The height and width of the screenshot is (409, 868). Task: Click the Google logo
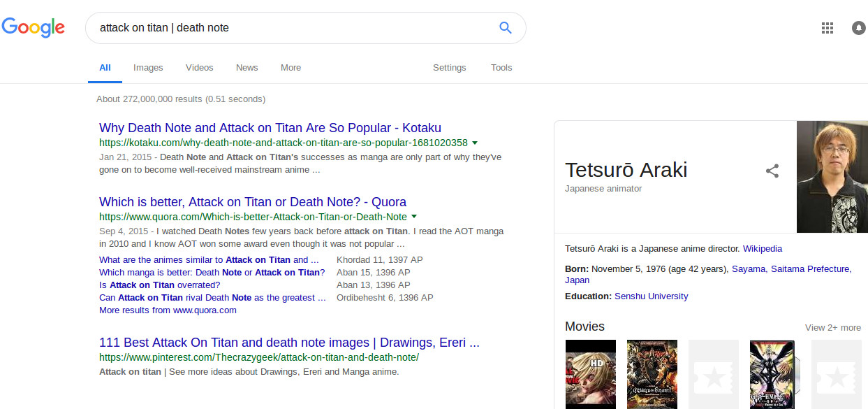coord(34,27)
